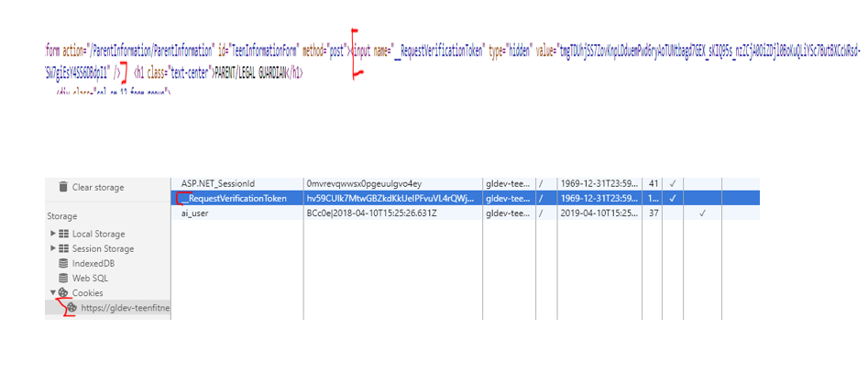Select the https://gldev-teenfitne cookies entry
The image size is (868, 383).
(125, 308)
